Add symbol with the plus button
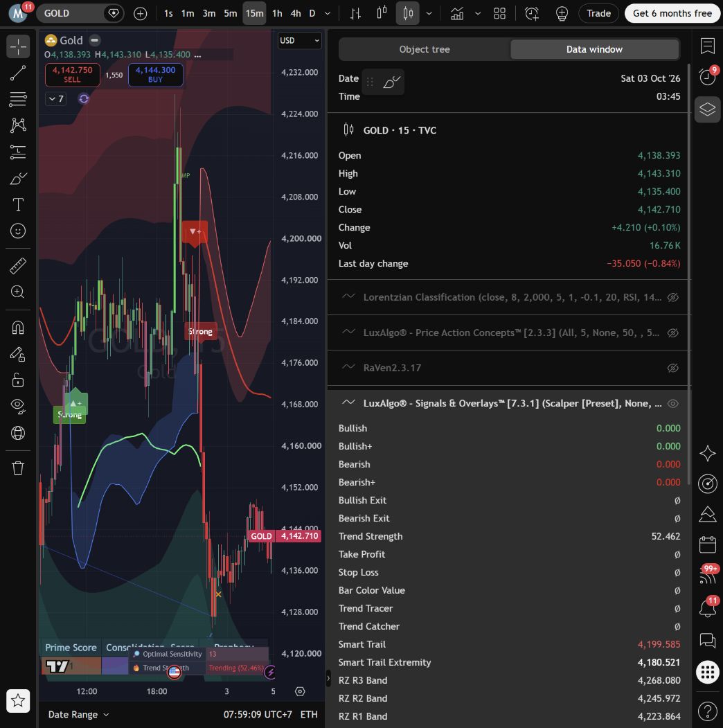Image resolution: width=723 pixels, height=728 pixels. pos(140,13)
